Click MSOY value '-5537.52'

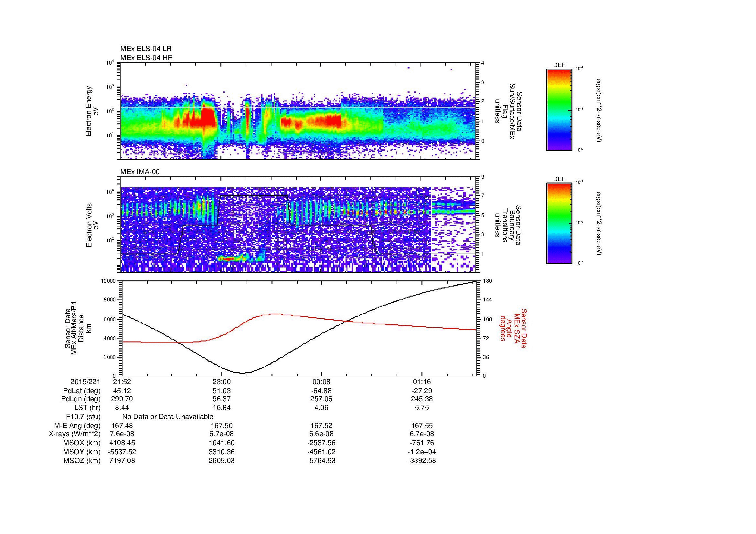tap(122, 452)
